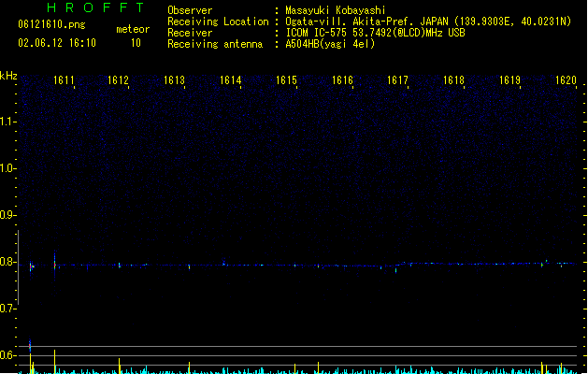Viewport: 588px width, 374px height.
Task: Select the file name 06121610.png
Action: [x=51, y=24]
